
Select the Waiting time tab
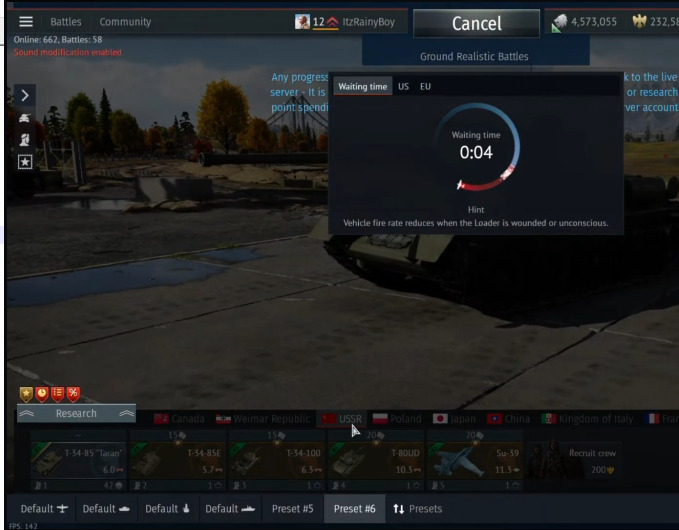[x=362, y=87]
